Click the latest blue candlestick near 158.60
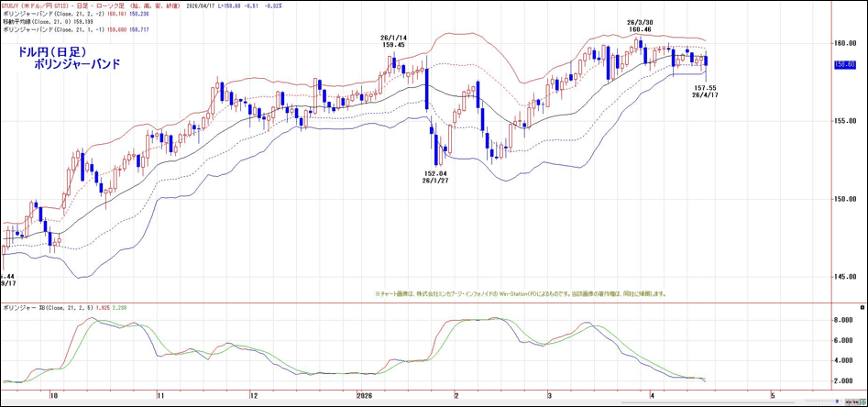The image size is (868, 407). 705,60
